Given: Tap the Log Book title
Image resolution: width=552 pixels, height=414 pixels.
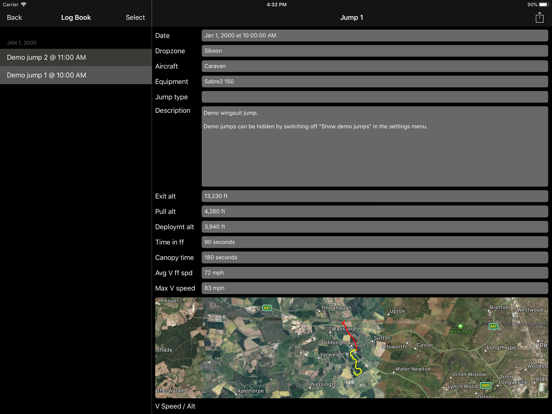Looking at the screenshot, I should coord(76,17).
